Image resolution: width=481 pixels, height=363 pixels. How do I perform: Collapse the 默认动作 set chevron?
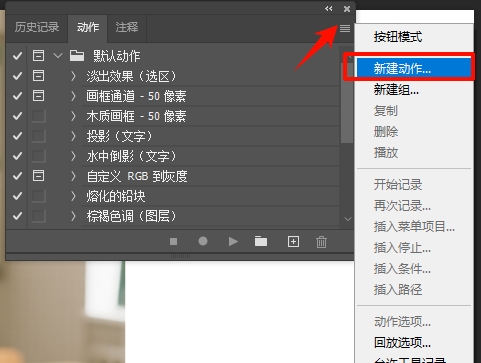click(x=58, y=55)
